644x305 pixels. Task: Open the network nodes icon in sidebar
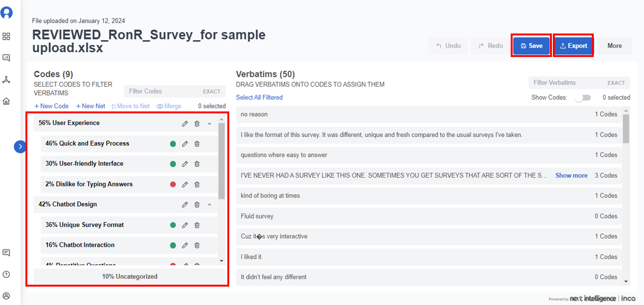click(6, 79)
